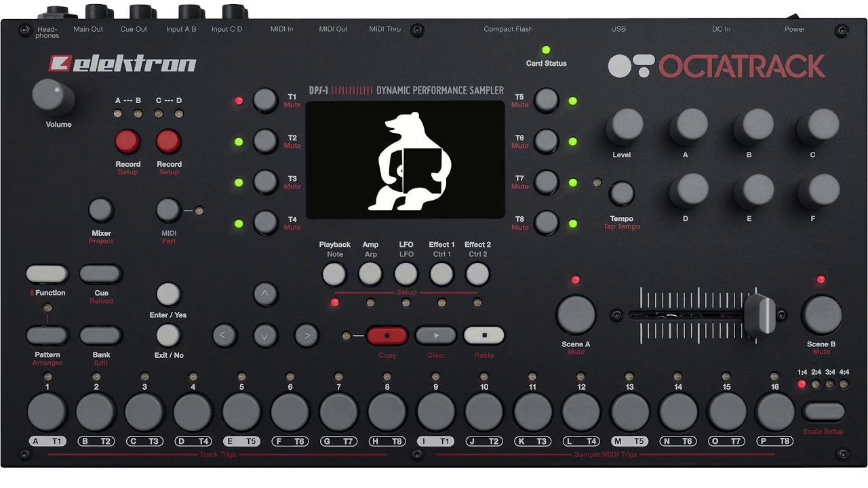Toggle T6 Mute track button
The image size is (868, 488).
546,142
